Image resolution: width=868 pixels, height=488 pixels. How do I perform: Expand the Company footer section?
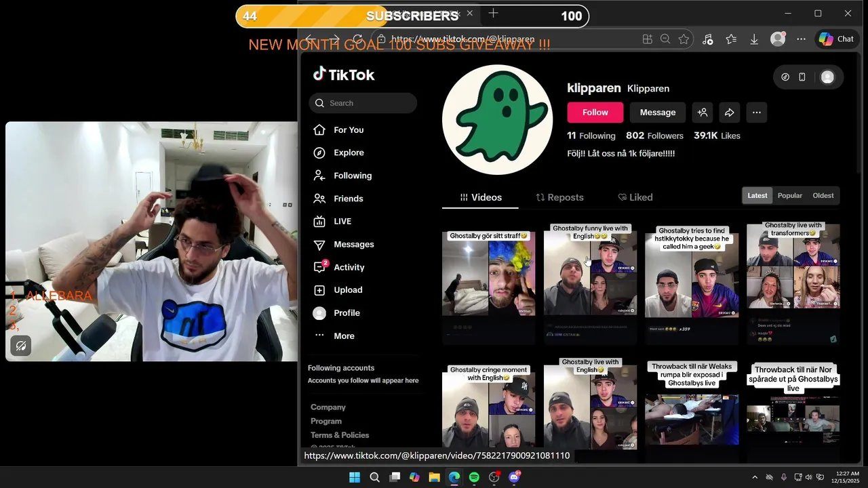tap(328, 407)
